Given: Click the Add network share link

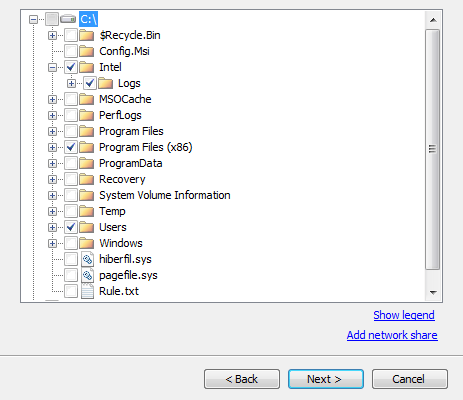Looking at the screenshot, I should 392,335.
